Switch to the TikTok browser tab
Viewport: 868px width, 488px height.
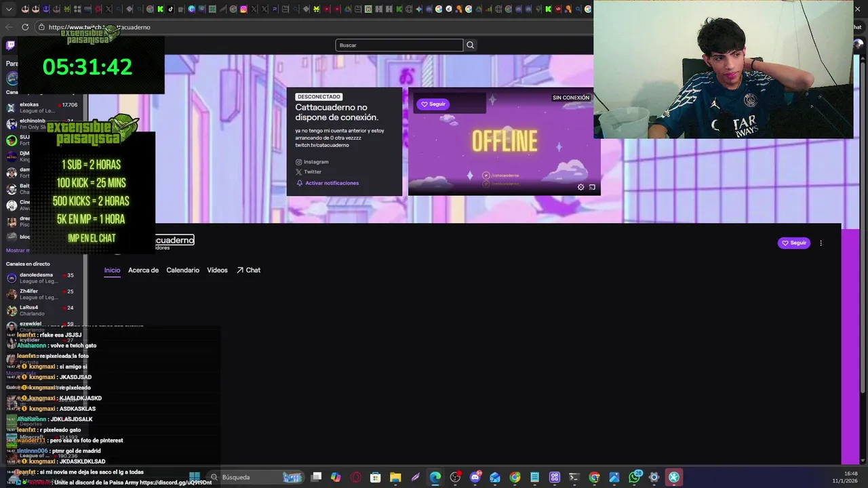tap(170, 9)
